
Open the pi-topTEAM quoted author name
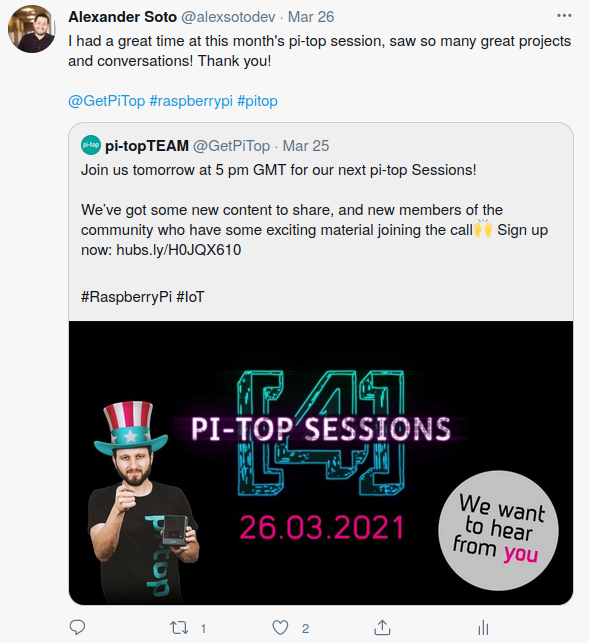(x=147, y=146)
